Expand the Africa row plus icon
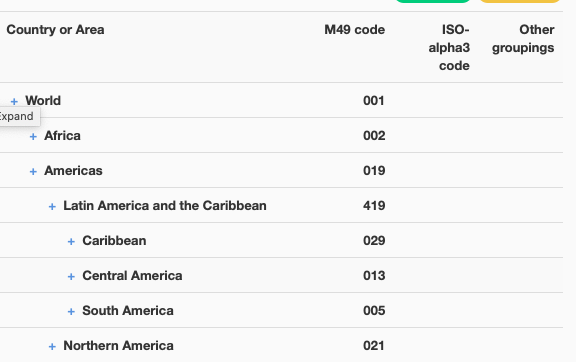This screenshot has height=362, width=576. 33,137
